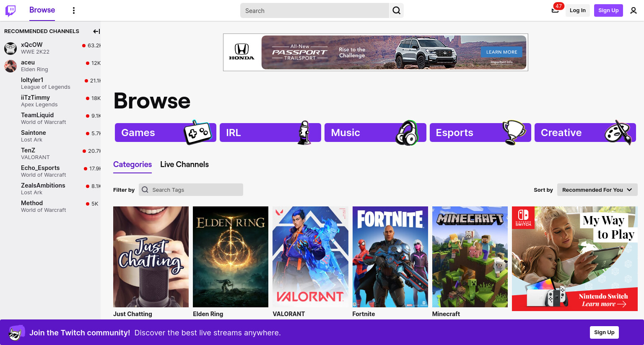
Task: Open the Fortnite cover thumbnail
Action: [390, 257]
